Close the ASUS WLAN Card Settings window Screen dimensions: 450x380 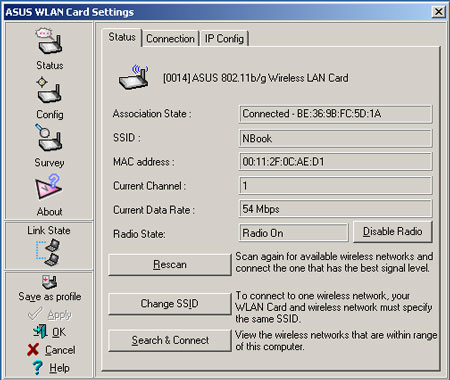[x=439, y=12]
